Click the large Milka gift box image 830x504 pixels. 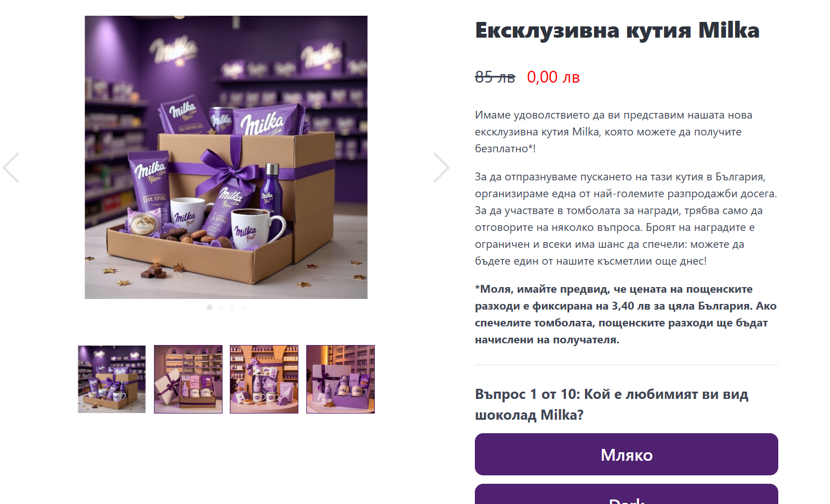click(226, 157)
